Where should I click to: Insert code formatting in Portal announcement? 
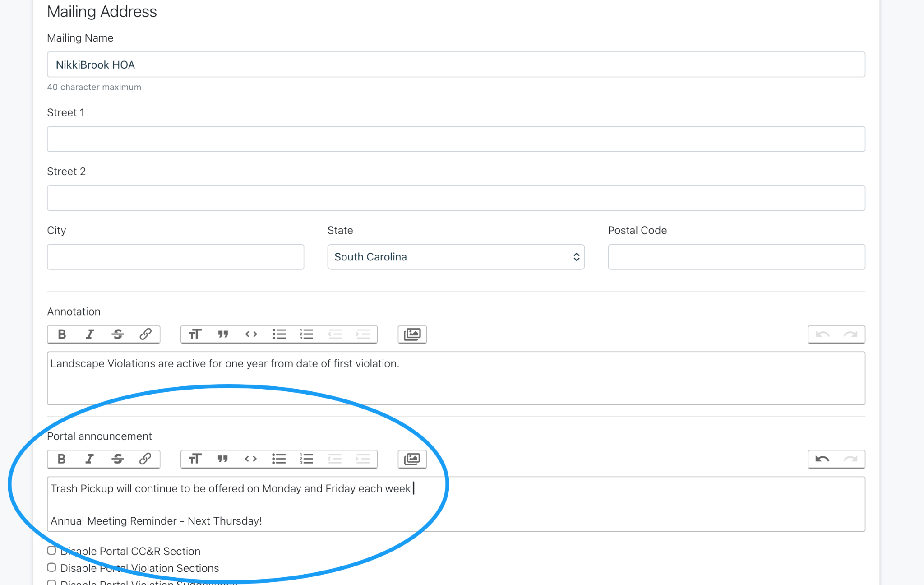click(x=251, y=459)
